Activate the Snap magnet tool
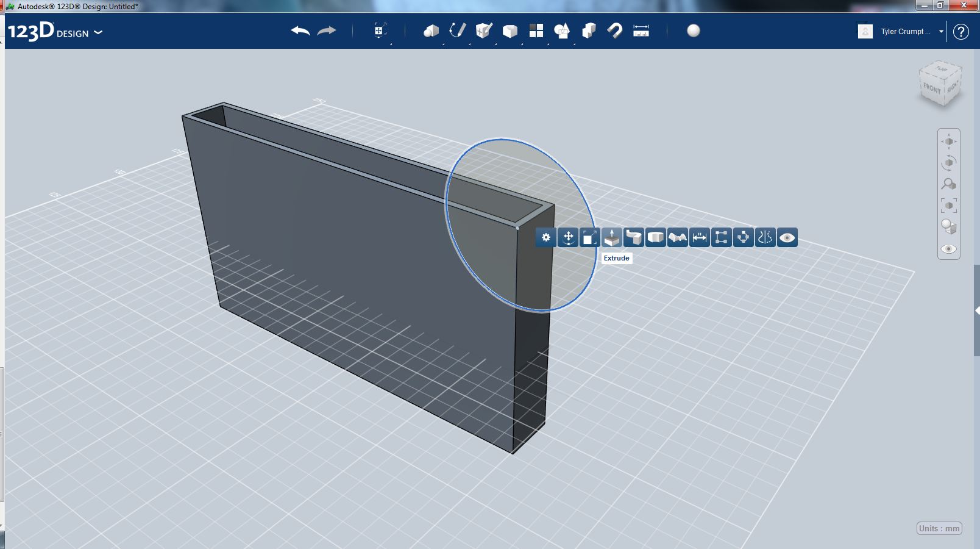Image resolution: width=980 pixels, height=549 pixels. (x=615, y=30)
